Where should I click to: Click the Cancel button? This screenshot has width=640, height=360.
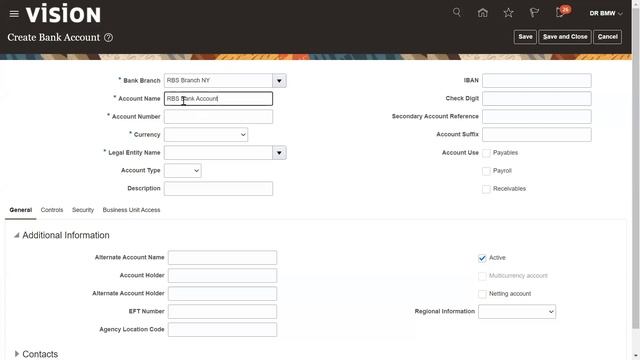point(607,37)
